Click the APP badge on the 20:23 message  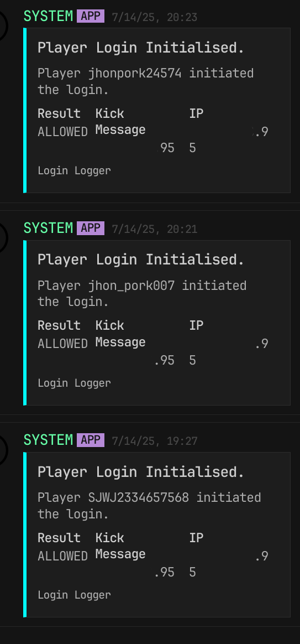[90, 17]
